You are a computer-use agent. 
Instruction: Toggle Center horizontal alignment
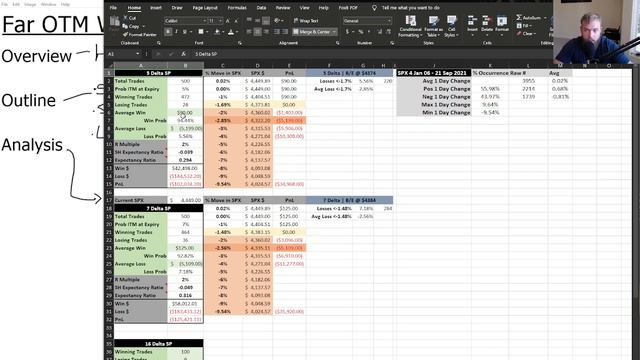pyautogui.click(x=258, y=32)
